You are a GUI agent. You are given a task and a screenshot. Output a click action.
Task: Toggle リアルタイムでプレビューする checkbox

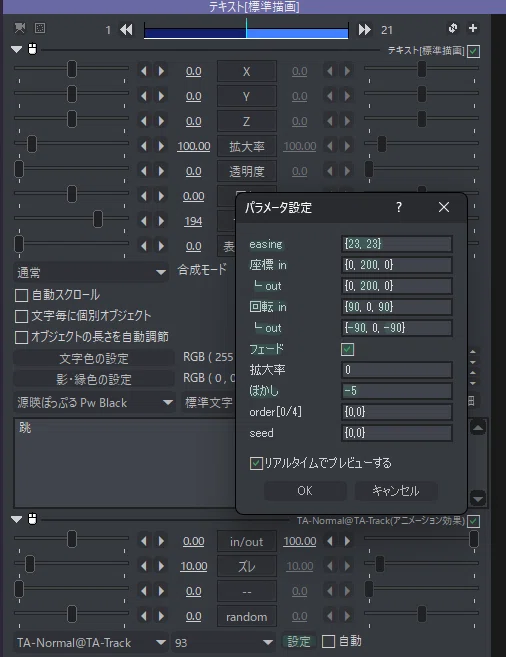pos(256,463)
